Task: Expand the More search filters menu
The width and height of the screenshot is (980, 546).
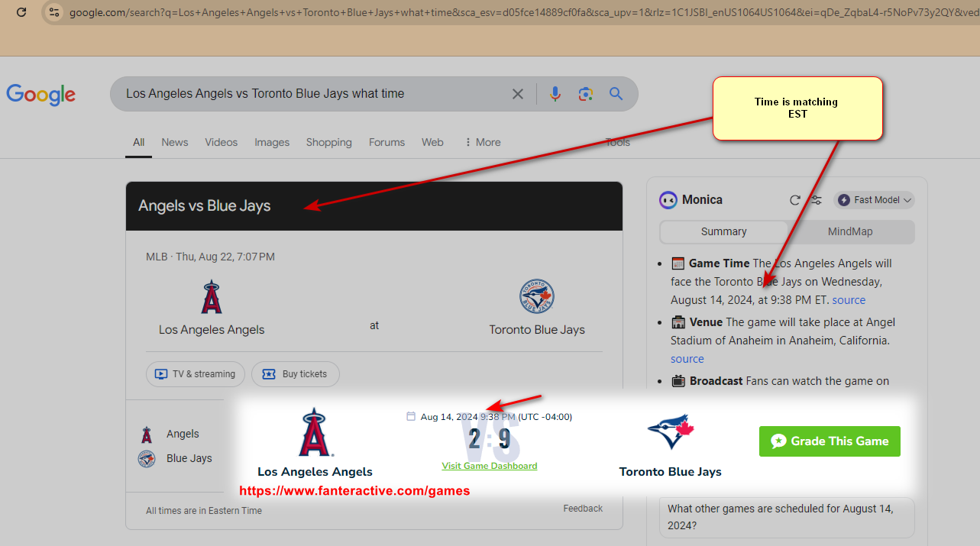Action: (482, 142)
